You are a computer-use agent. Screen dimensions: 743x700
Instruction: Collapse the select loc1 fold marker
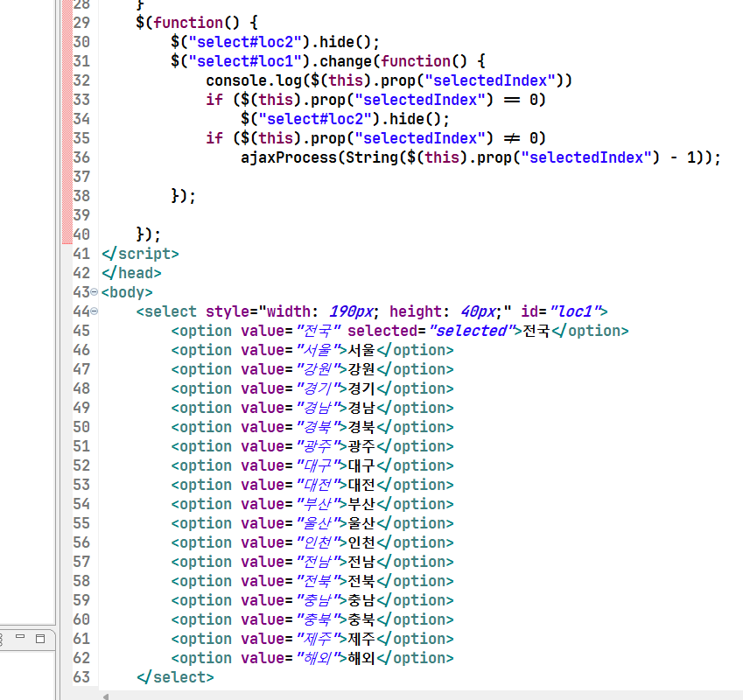[94, 311]
